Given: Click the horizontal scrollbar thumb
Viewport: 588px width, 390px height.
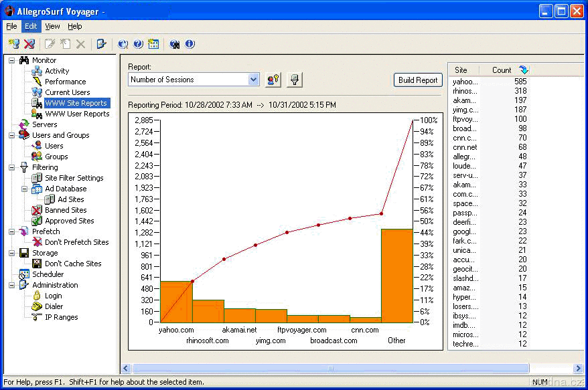Looking at the screenshot, I should 330,369.
